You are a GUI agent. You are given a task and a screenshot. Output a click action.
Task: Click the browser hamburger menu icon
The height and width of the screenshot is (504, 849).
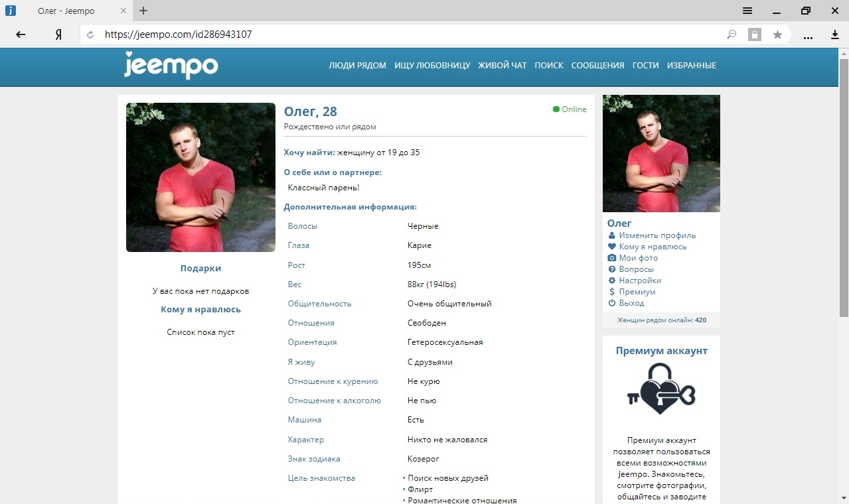[x=747, y=11]
